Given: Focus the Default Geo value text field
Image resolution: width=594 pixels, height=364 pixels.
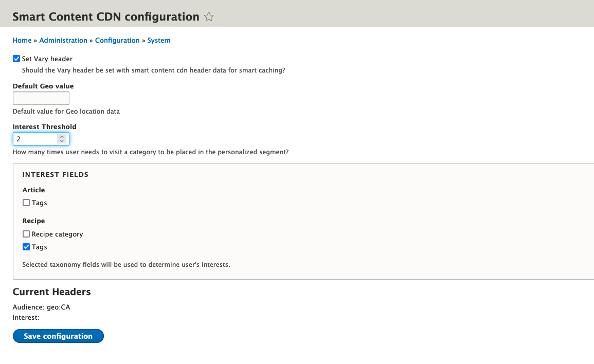Looking at the screenshot, I should 41,98.
